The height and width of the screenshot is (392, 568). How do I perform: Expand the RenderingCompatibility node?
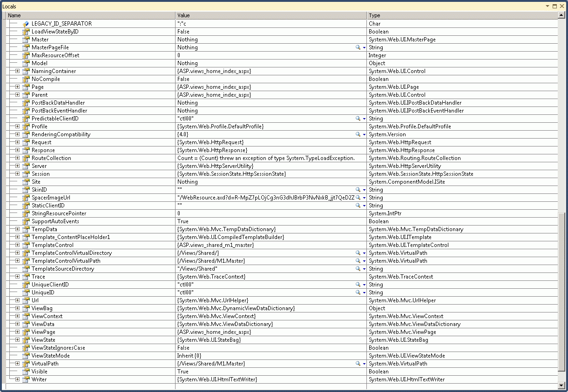tap(17, 134)
